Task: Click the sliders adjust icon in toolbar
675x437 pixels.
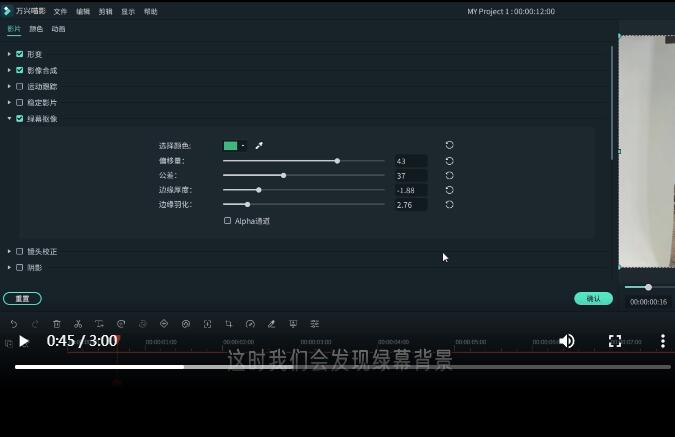Action: tap(315, 324)
